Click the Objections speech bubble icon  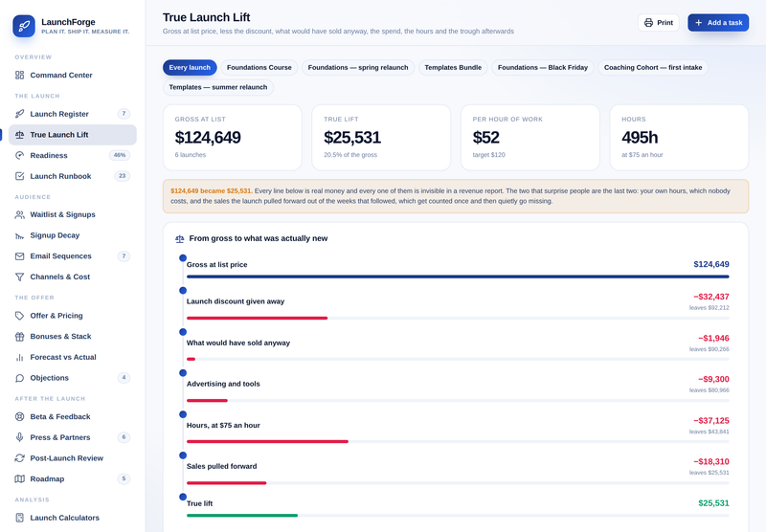[x=19, y=378]
